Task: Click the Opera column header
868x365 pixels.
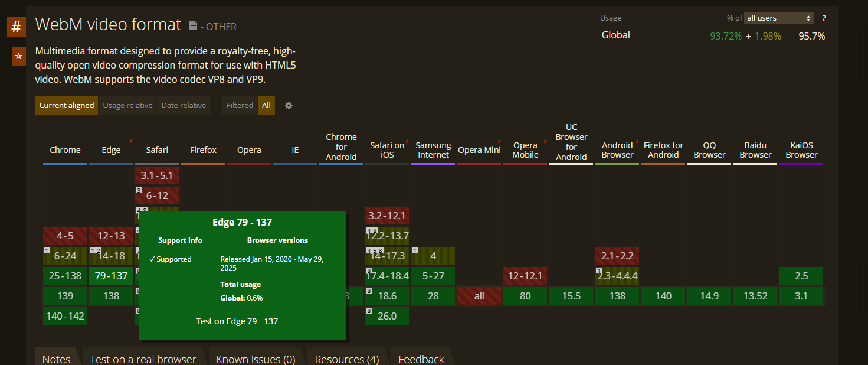Action: click(249, 150)
